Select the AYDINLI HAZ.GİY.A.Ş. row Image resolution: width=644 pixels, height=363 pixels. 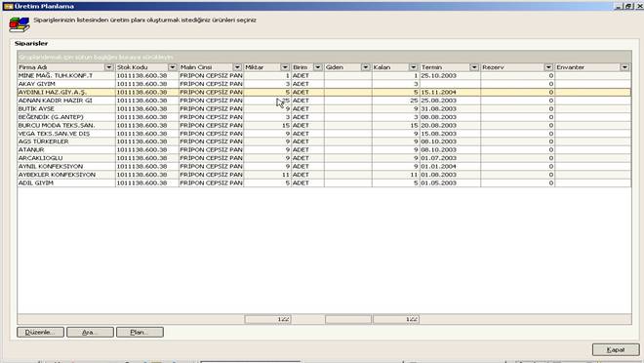pyautogui.click(x=324, y=93)
